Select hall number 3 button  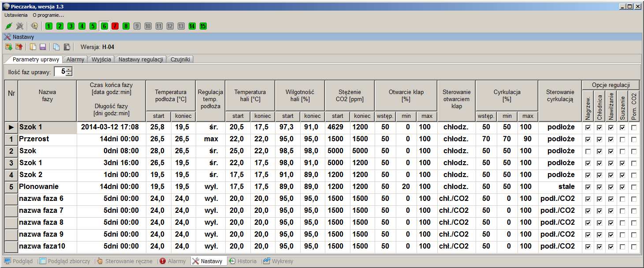(71, 26)
